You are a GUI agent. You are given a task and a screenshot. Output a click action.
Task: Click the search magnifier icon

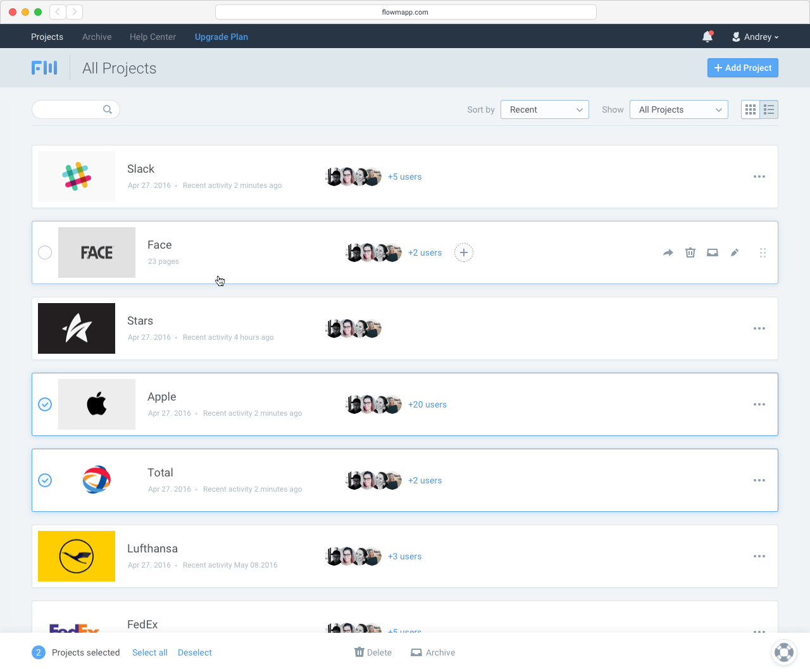pos(108,109)
